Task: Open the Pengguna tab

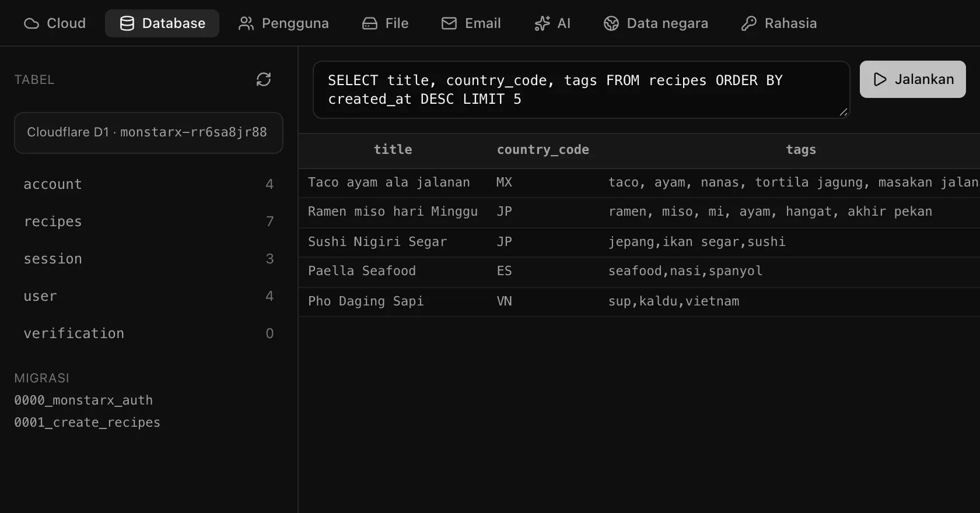Action: click(283, 23)
